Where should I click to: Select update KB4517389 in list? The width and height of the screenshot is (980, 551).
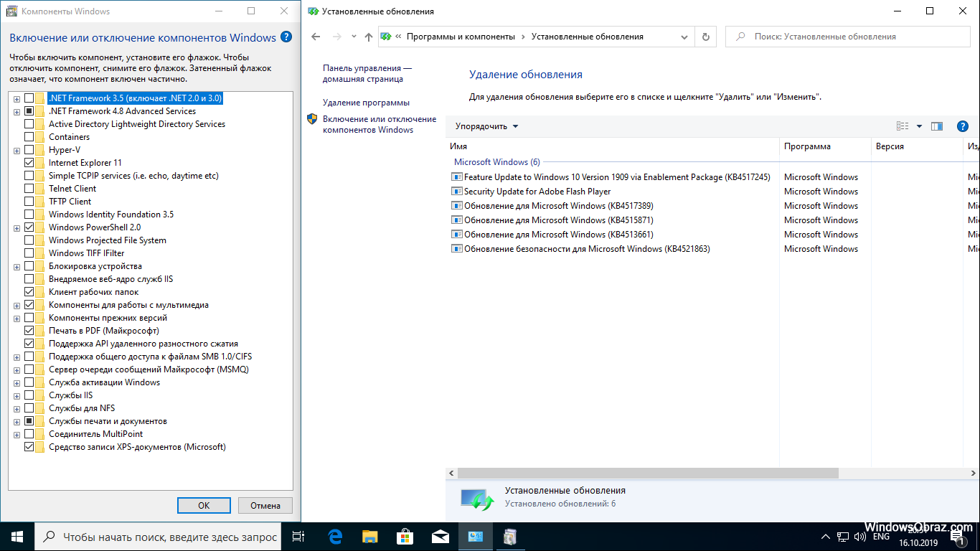[552, 206]
